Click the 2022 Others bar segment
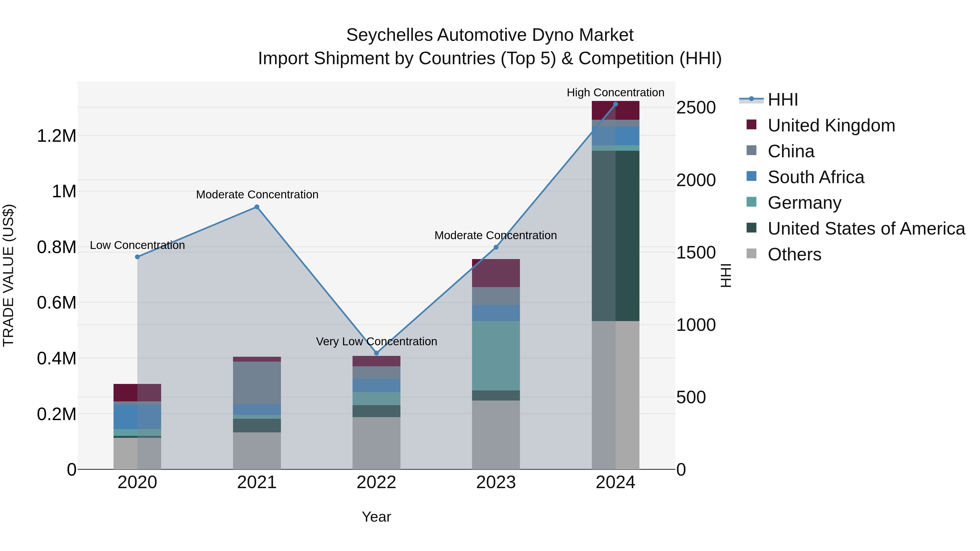 point(377,443)
